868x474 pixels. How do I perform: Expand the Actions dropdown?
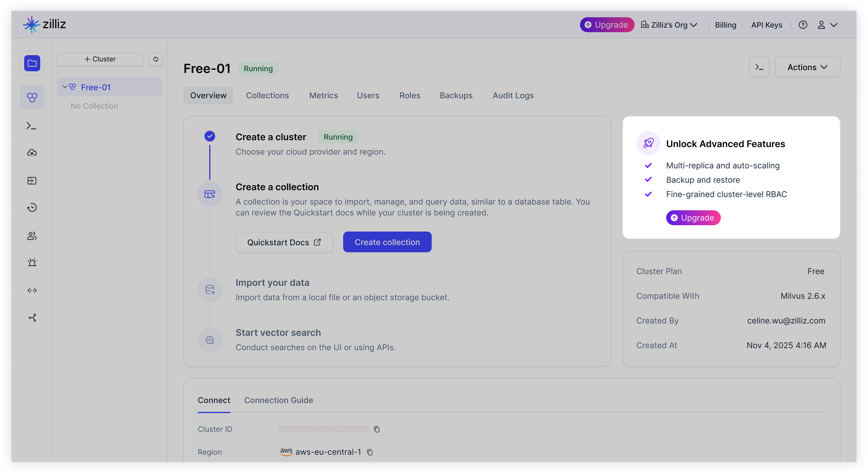[x=807, y=67]
